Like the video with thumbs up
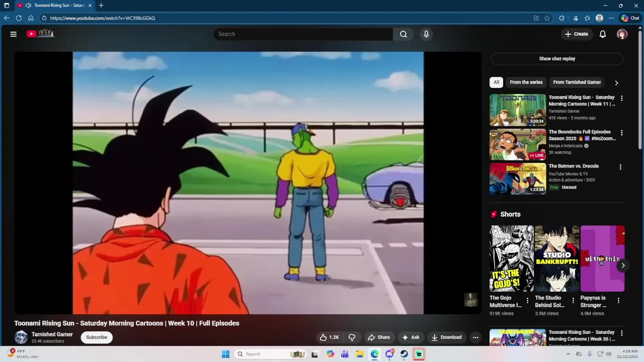Screen dimensions: 644x362 coord(330,337)
